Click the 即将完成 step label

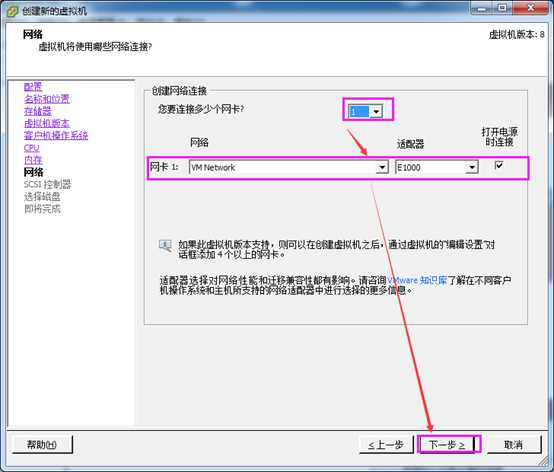[42, 209]
